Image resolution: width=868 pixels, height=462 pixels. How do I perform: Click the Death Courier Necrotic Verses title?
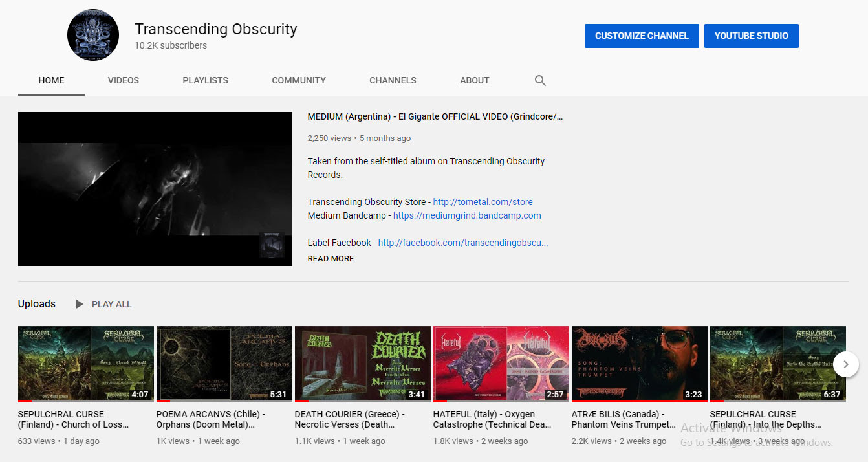click(x=351, y=419)
